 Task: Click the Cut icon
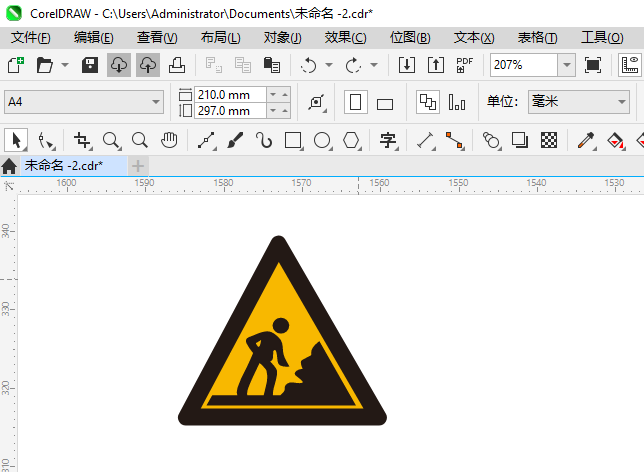click(x=214, y=65)
